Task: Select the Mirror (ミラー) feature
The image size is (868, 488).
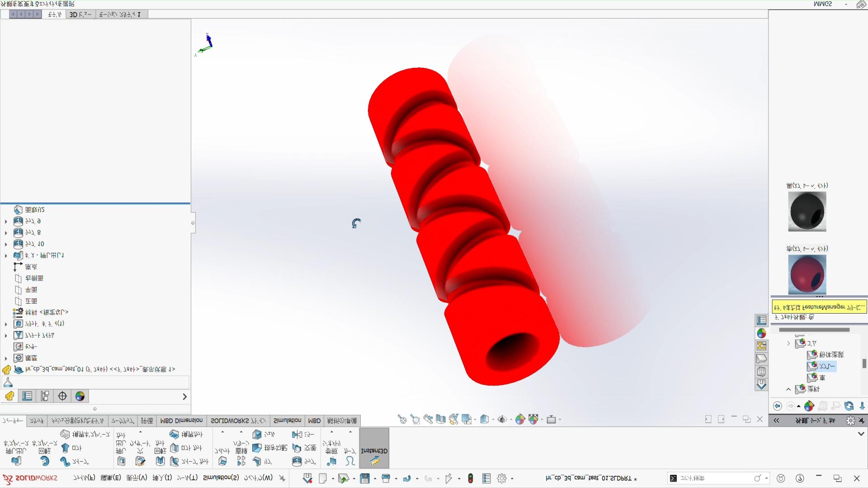Action: [x=303, y=434]
